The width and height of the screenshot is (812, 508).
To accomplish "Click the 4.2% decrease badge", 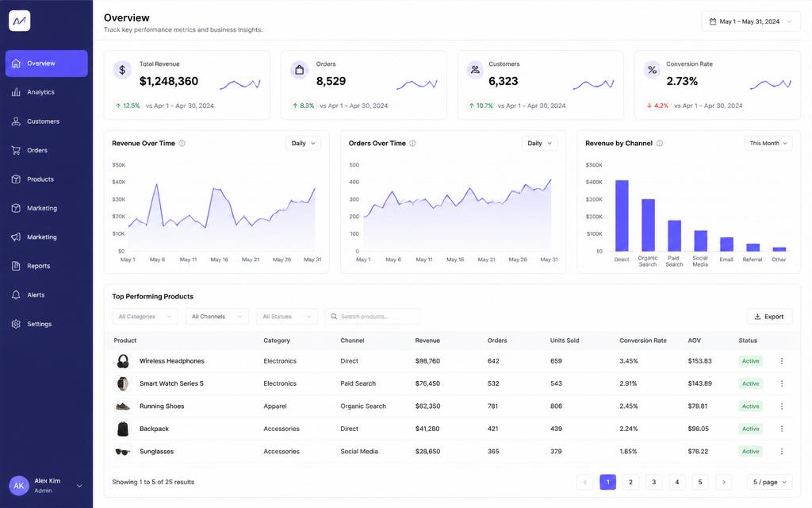I will coord(657,106).
